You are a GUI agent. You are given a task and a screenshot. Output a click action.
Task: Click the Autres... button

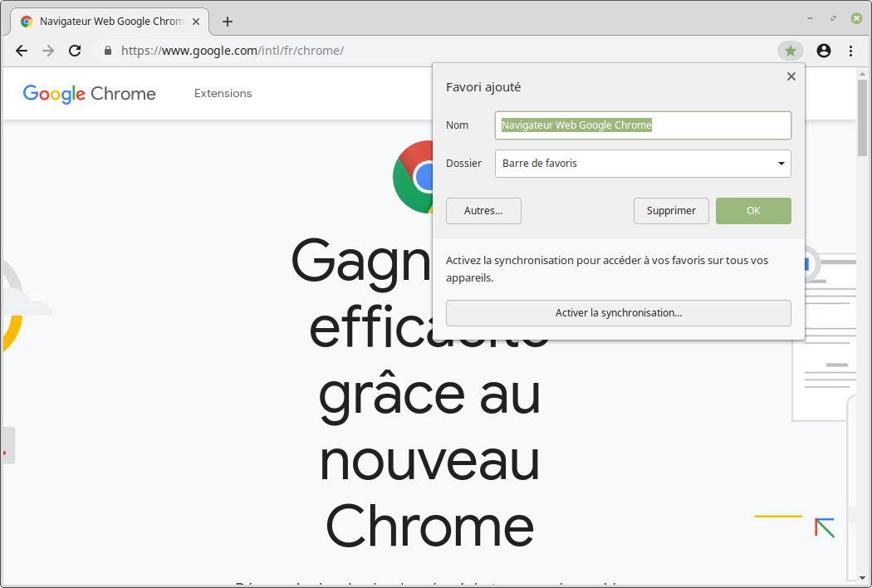coord(483,211)
